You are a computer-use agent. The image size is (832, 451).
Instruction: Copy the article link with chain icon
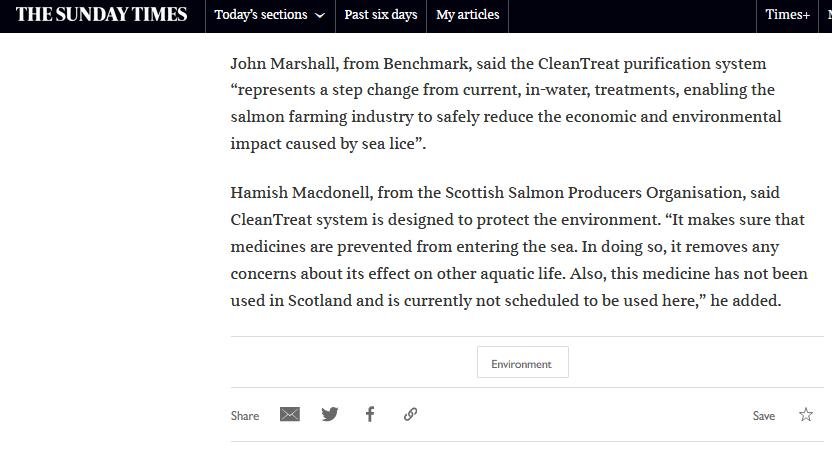point(410,414)
